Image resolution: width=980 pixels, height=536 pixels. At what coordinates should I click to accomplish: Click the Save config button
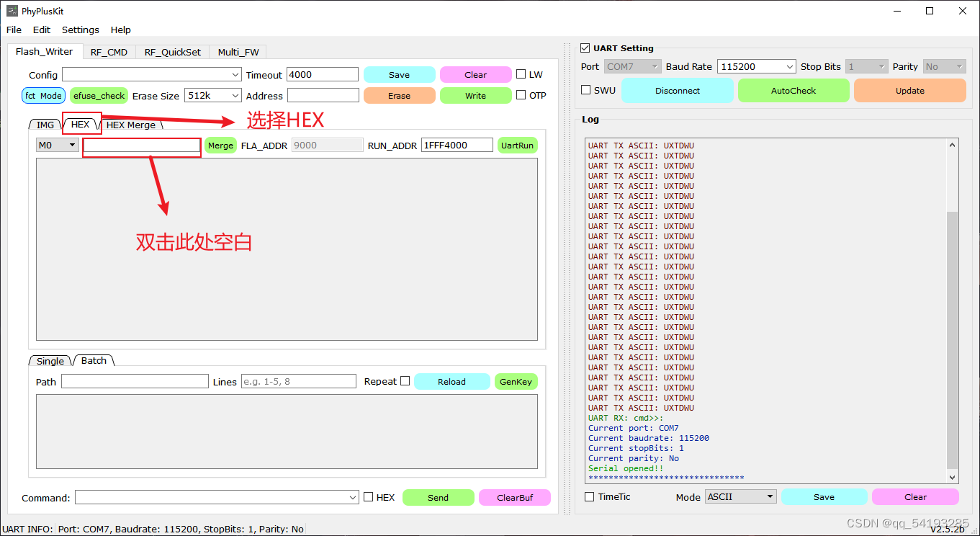coord(399,75)
